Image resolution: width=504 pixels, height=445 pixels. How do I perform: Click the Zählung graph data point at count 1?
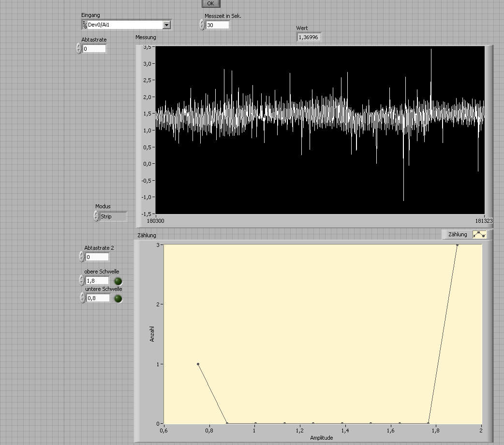198,364
